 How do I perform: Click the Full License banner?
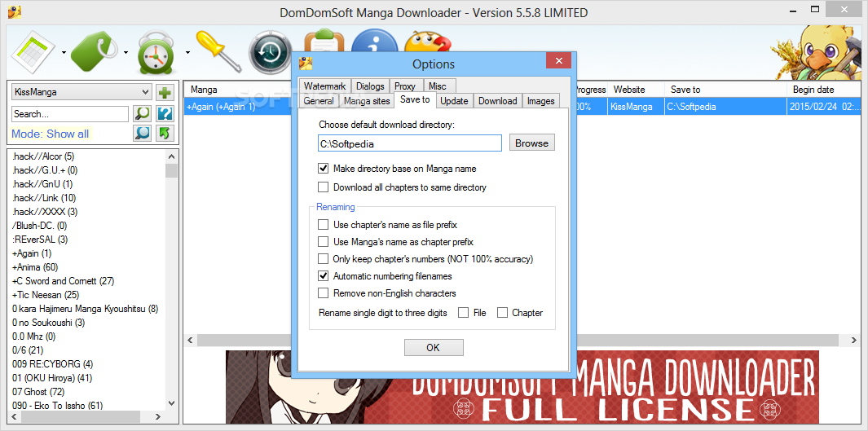coord(522,385)
